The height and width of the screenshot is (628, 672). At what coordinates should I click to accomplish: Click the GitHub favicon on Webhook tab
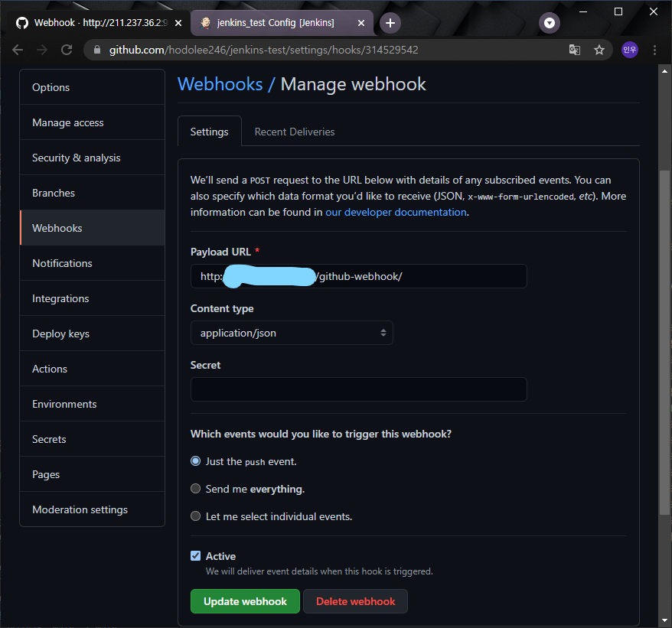(22, 23)
